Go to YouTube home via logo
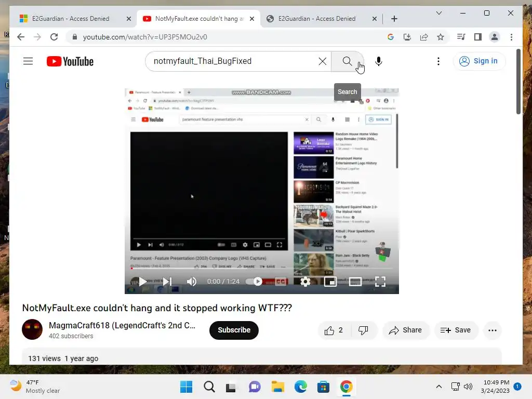Image resolution: width=532 pixels, height=399 pixels. tap(70, 61)
